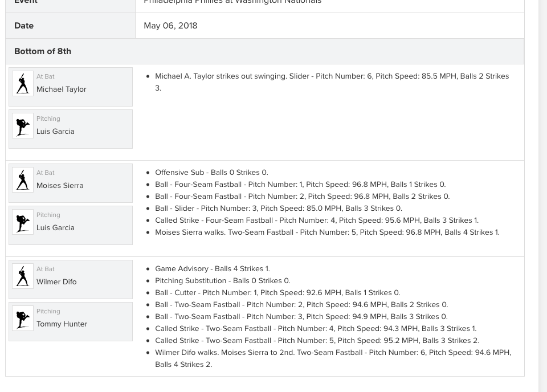The image size is (547, 392).
Task: Click the Date row label
Action: click(24, 26)
